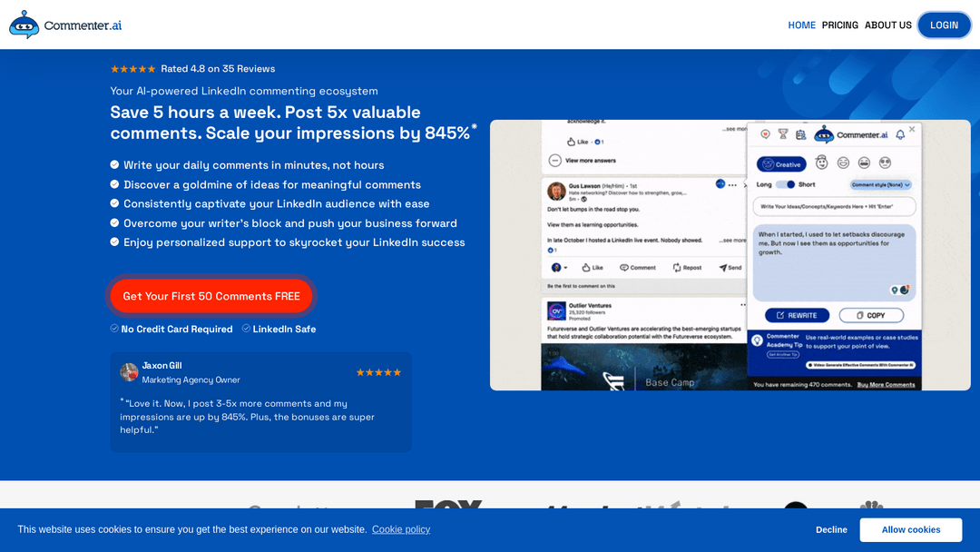980x552 pixels.
Task: Like Gus Lawson's post
Action: coord(592,268)
